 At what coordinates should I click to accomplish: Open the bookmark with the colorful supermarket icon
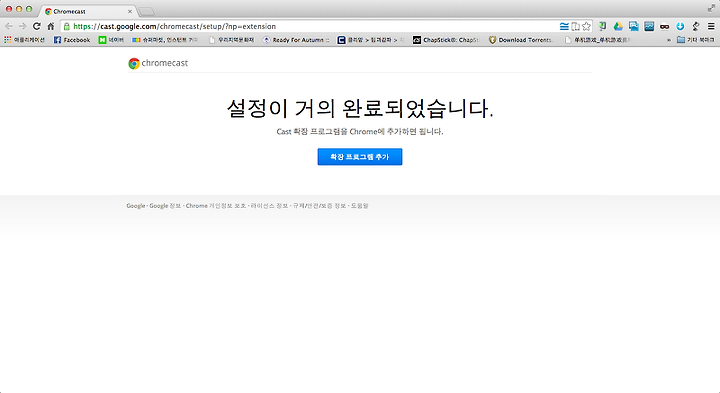(x=165, y=40)
